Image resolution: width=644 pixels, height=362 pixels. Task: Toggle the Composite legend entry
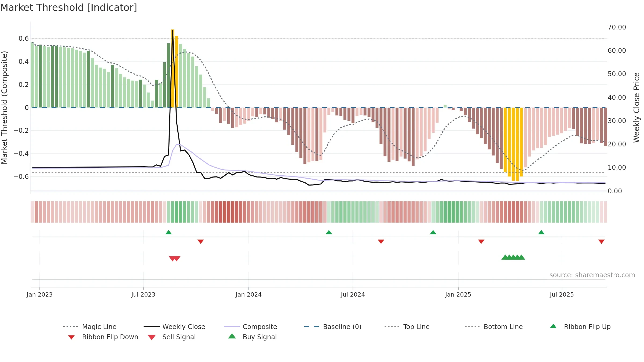click(x=250, y=327)
